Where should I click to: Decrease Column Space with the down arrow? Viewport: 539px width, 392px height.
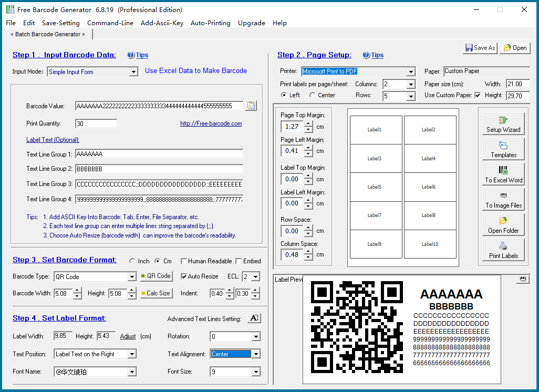pos(308,257)
